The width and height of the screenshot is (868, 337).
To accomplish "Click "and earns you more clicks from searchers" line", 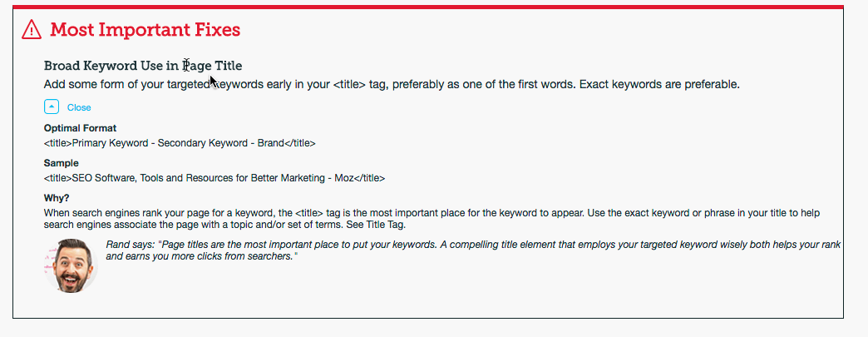I will tap(202, 257).
